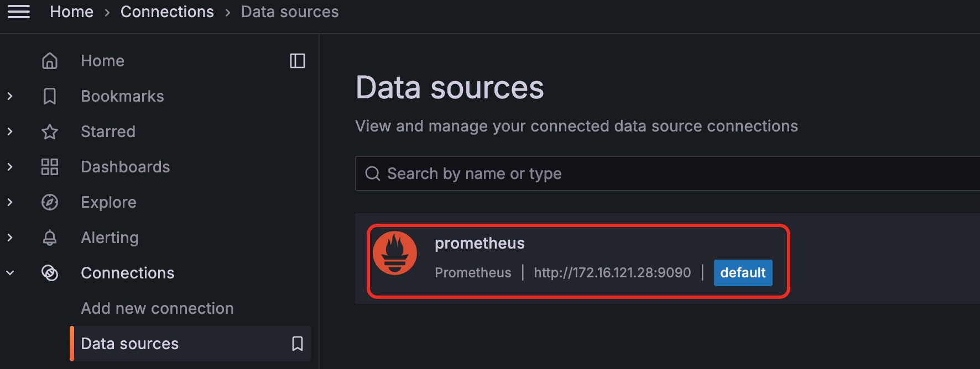Click the Bookmarks icon in sidebar

coord(50,96)
